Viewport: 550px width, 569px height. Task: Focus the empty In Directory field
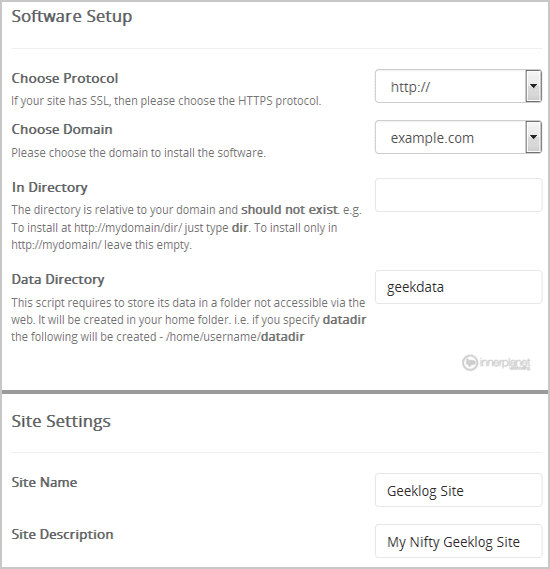click(x=459, y=195)
